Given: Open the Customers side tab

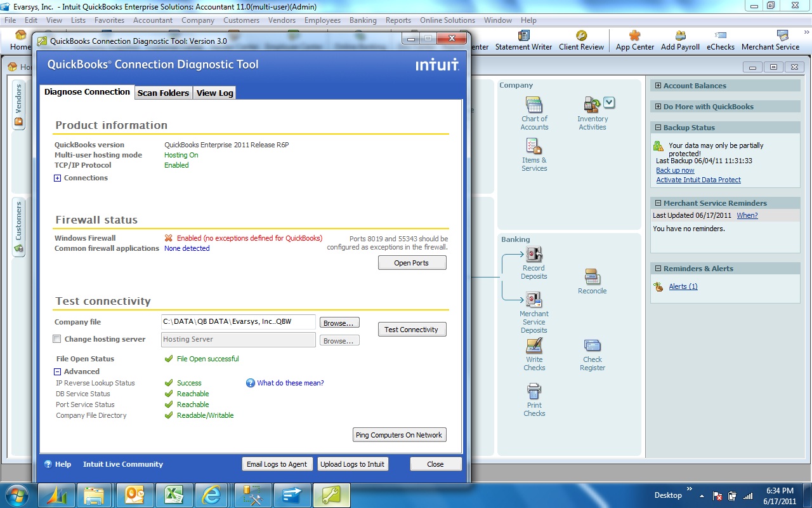Looking at the screenshot, I should pos(18,229).
